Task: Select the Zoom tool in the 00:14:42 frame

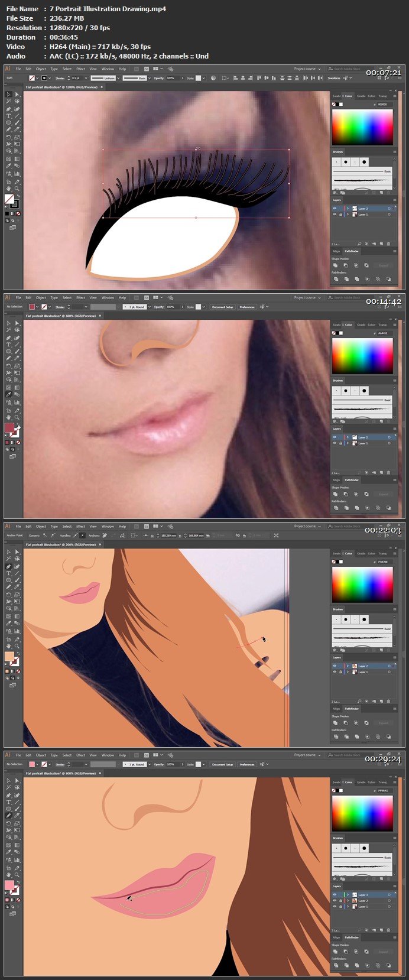Action: click(x=17, y=417)
